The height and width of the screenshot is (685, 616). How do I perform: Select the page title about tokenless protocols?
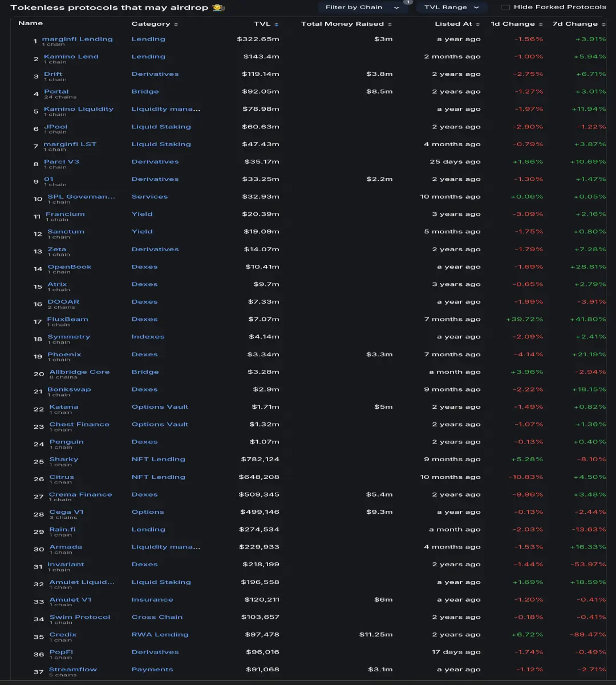coord(117,7)
